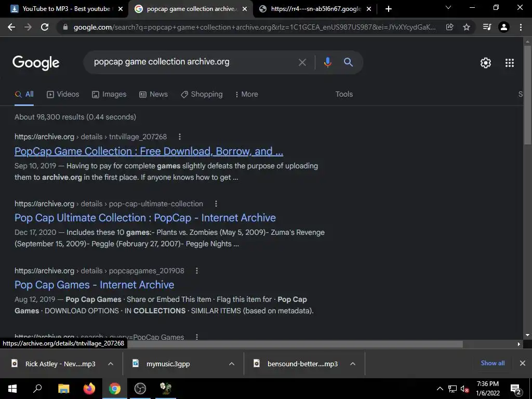Open OBS Studio from the taskbar
Image resolution: width=532 pixels, height=399 pixels.
click(x=140, y=389)
